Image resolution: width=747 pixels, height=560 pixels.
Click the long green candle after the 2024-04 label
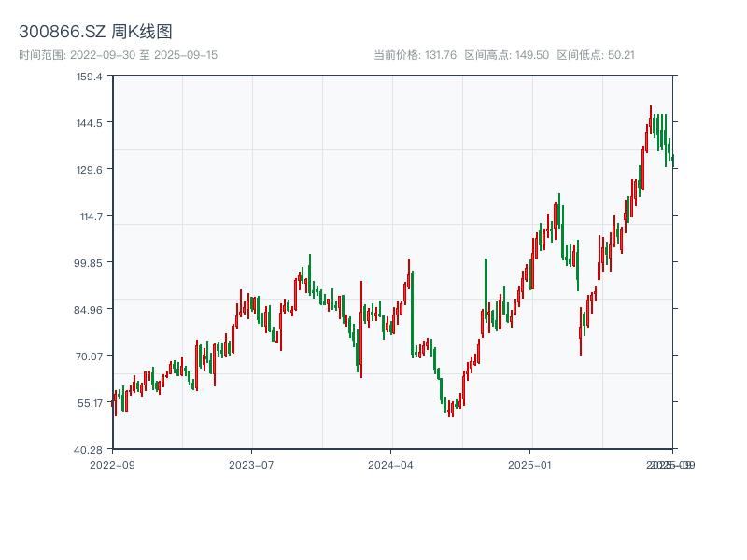[412, 315]
